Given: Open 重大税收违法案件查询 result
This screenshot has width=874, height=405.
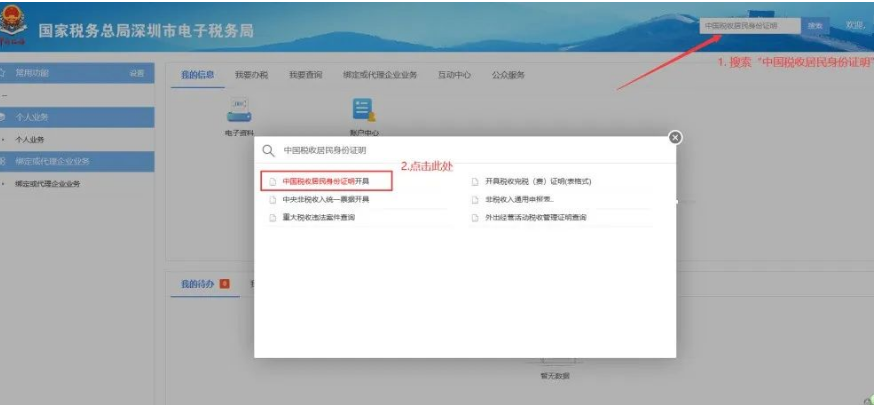Looking at the screenshot, I should click(x=318, y=218).
